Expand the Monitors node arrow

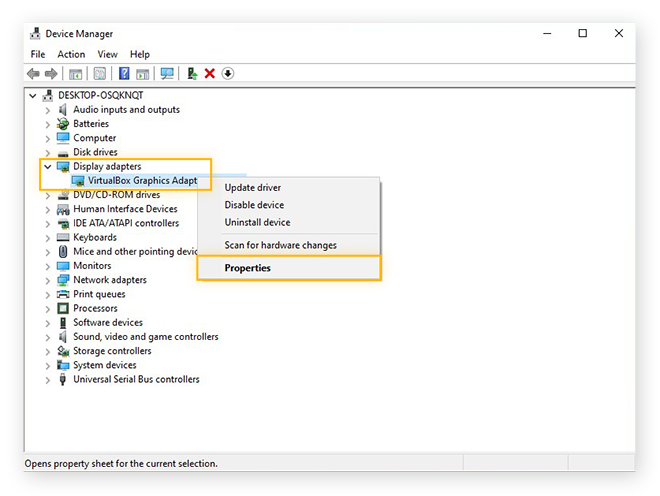point(48,267)
